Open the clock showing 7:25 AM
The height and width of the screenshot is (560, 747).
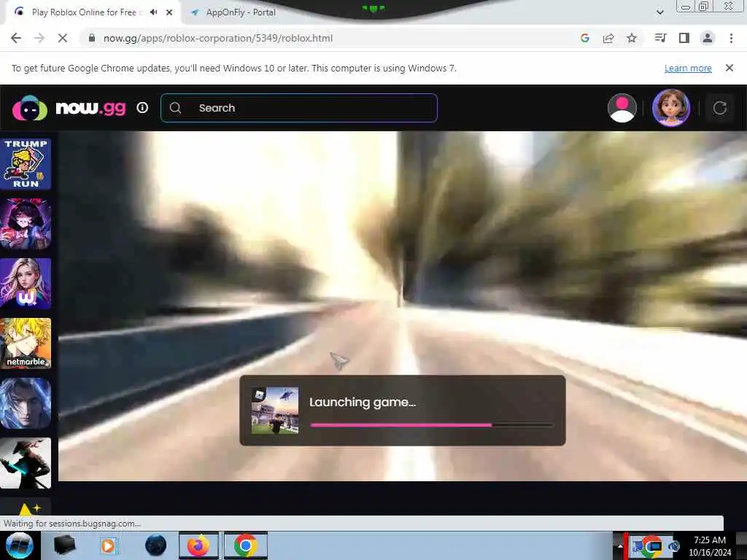tap(710, 546)
